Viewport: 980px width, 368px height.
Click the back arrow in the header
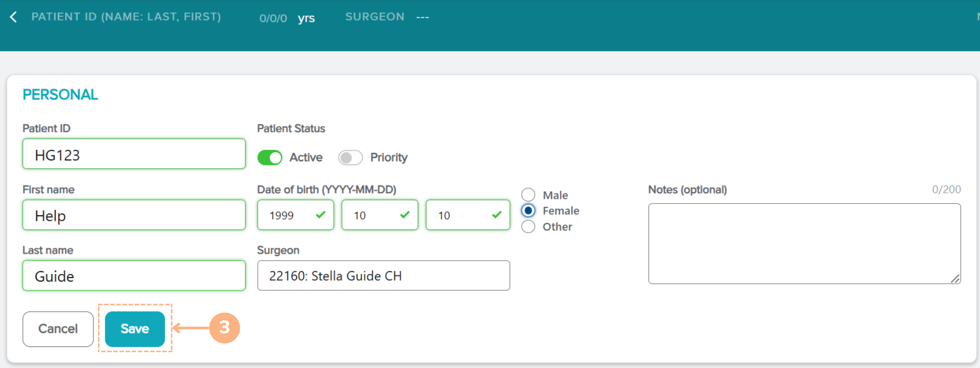click(x=14, y=17)
